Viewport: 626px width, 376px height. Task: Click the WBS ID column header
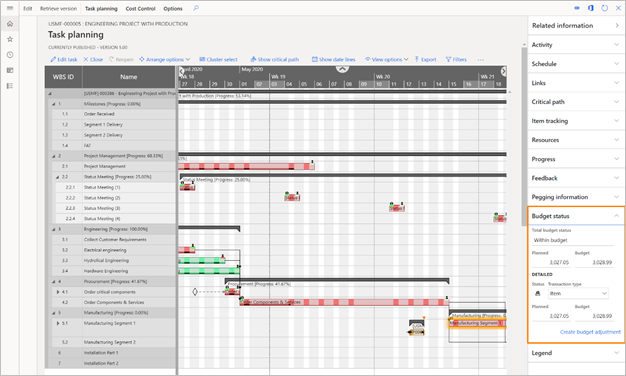[x=63, y=77]
